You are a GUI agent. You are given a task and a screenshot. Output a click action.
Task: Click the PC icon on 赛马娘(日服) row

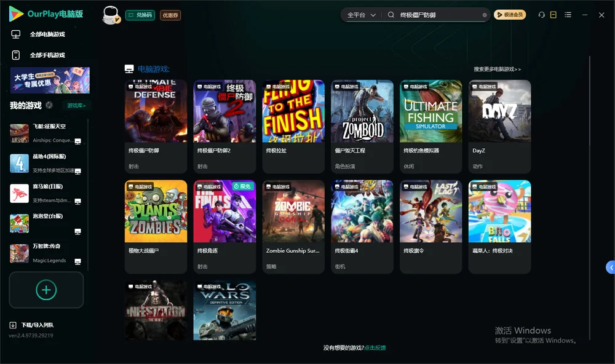pyautogui.click(x=77, y=202)
